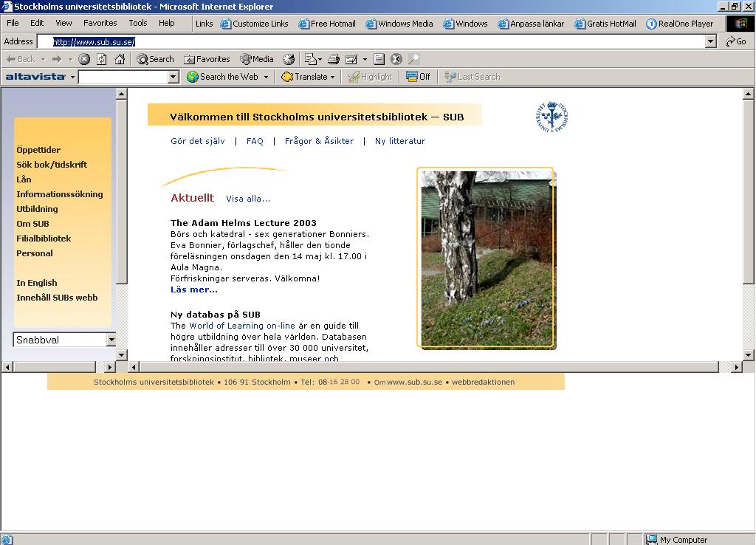Click the Address URL field
The image size is (756, 545).
point(371,42)
